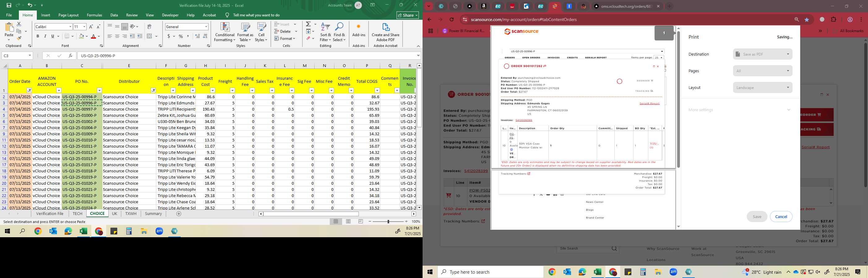Open Conditional Formatting menu
The height and width of the screenshot is (278, 868).
point(225,32)
